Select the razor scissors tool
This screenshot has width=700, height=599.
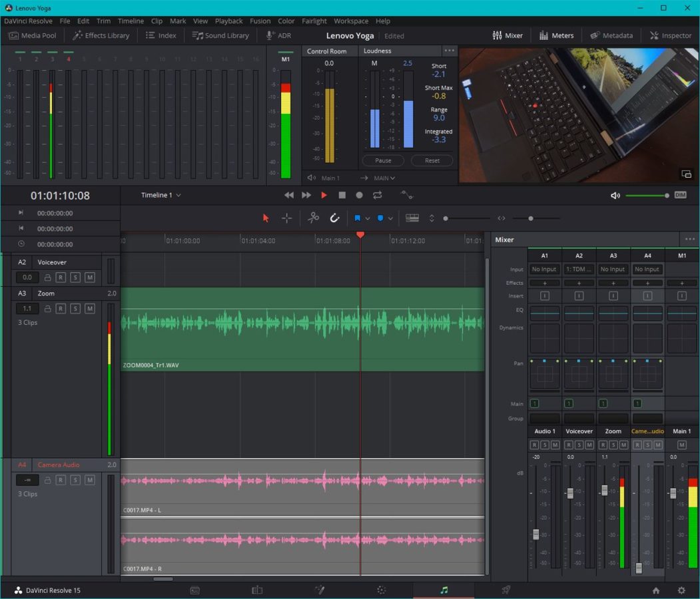pyautogui.click(x=313, y=218)
